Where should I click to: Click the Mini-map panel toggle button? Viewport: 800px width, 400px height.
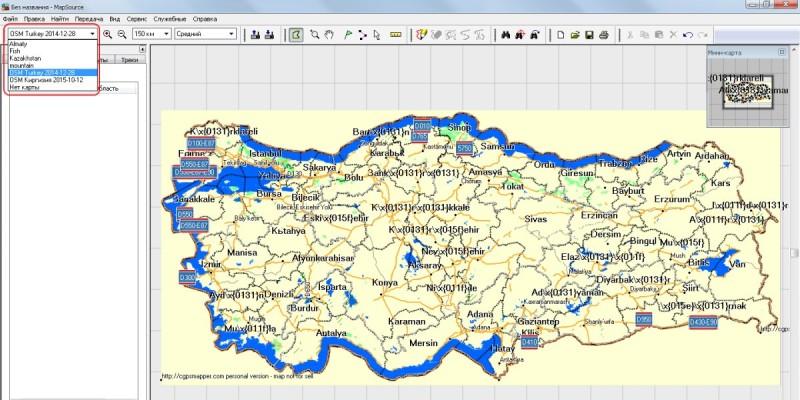(x=781, y=52)
